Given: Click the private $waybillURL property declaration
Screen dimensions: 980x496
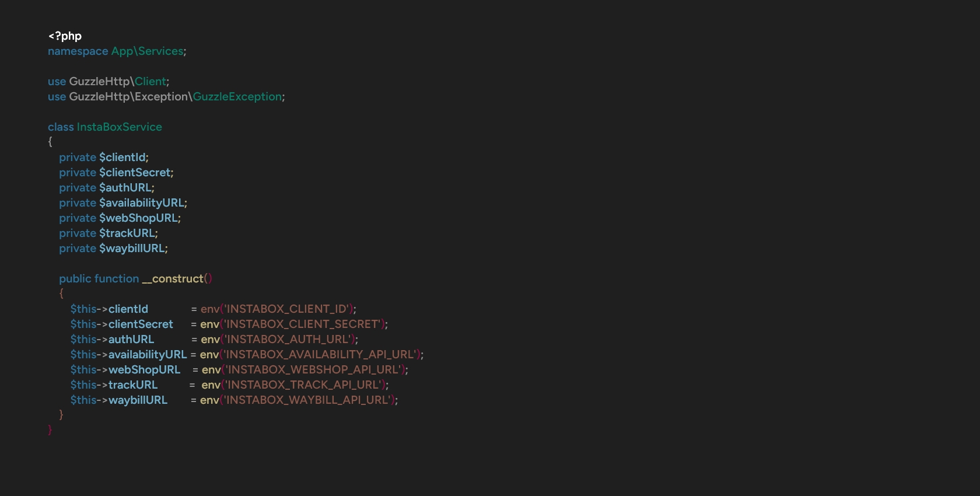Looking at the screenshot, I should click(x=113, y=249).
